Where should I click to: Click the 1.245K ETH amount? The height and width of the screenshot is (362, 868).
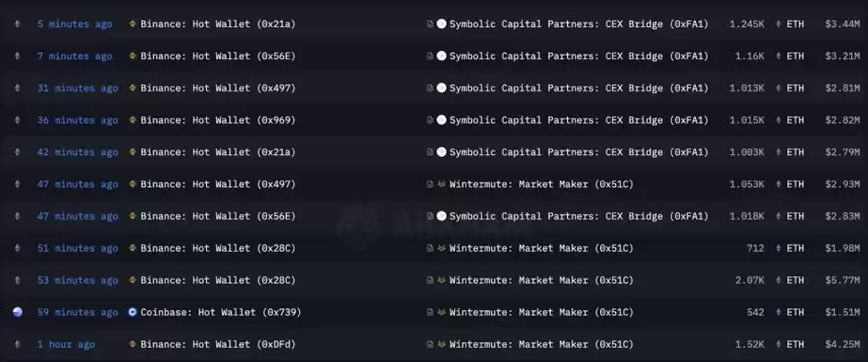tap(747, 24)
